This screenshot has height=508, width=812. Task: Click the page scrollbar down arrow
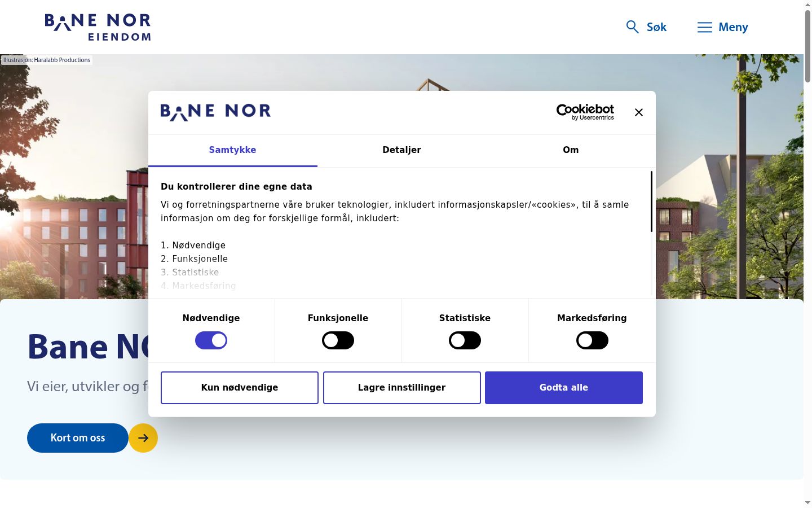(807, 503)
